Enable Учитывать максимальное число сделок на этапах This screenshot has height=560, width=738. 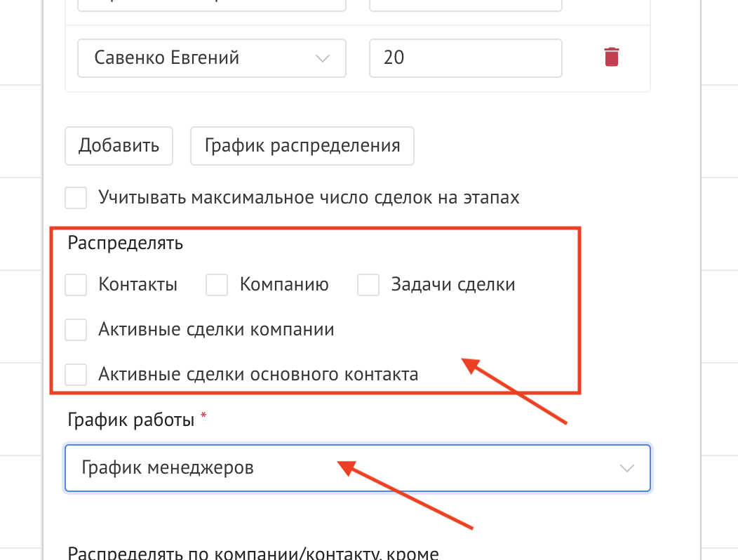76,198
